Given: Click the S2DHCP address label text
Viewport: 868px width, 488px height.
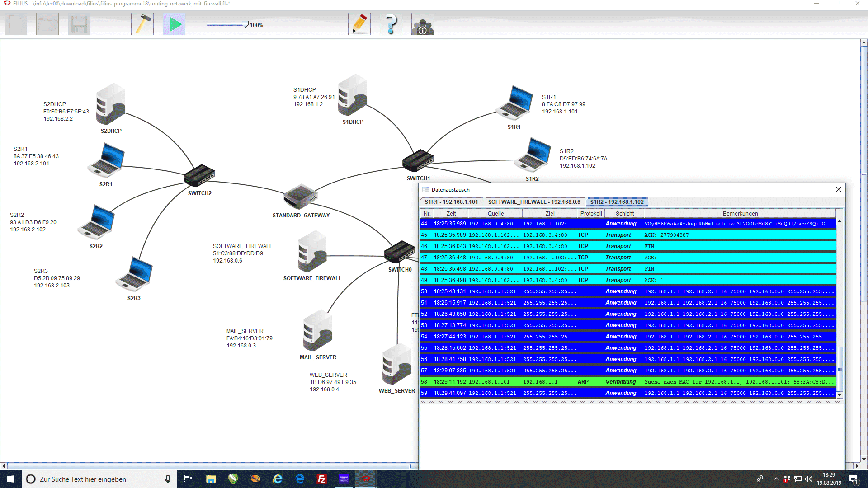Looking at the screenshot, I should [66, 112].
